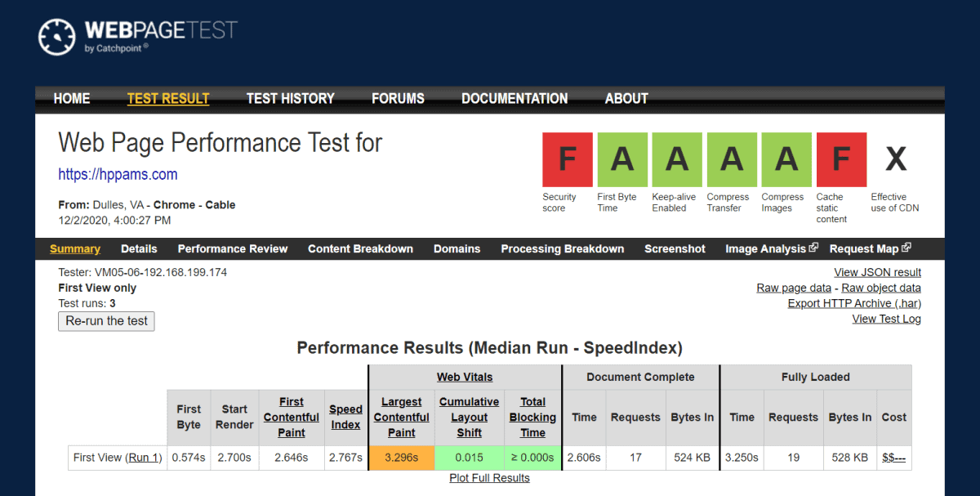This screenshot has height=496, width=980.
Task: Navigate to the FORUMS section
Action: (398, 98)
